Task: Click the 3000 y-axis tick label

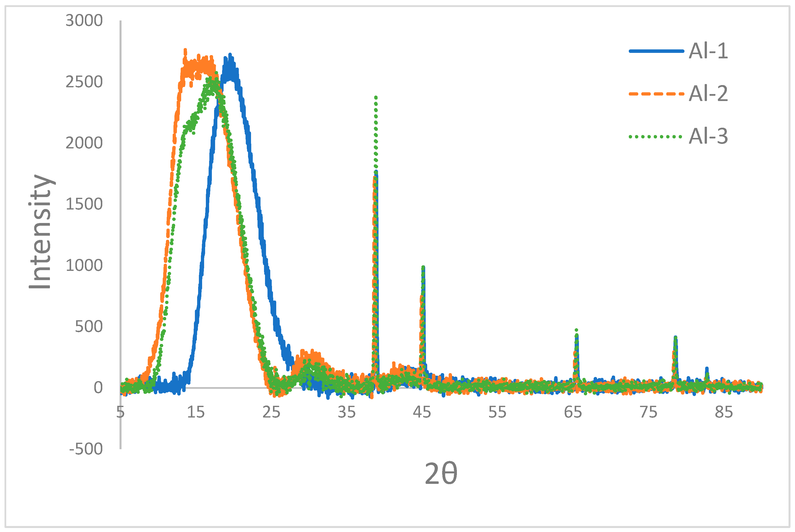Action: pyautogui.click(x=84, y=21)
